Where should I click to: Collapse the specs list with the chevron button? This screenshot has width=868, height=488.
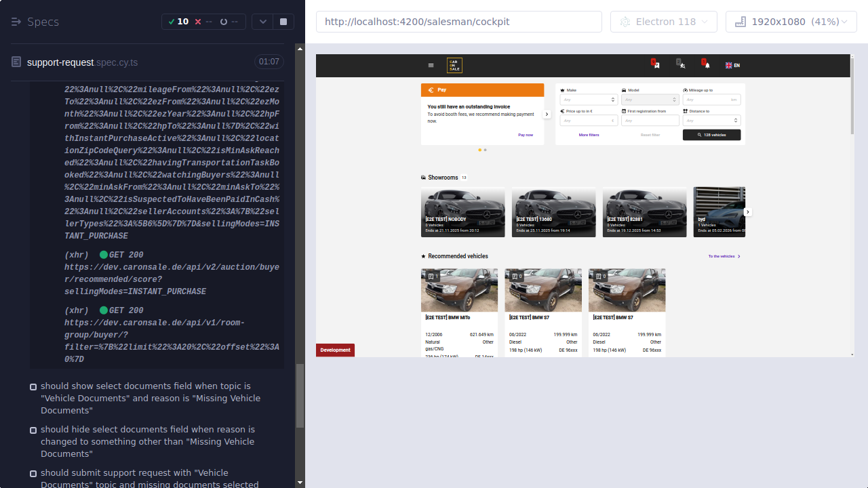click(262, 21)
